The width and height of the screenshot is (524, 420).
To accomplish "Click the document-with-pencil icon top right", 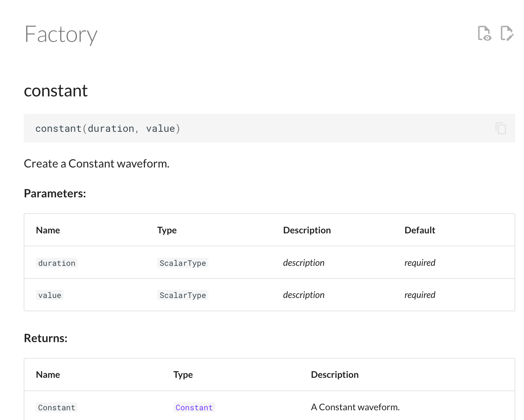I will point(507,33).
